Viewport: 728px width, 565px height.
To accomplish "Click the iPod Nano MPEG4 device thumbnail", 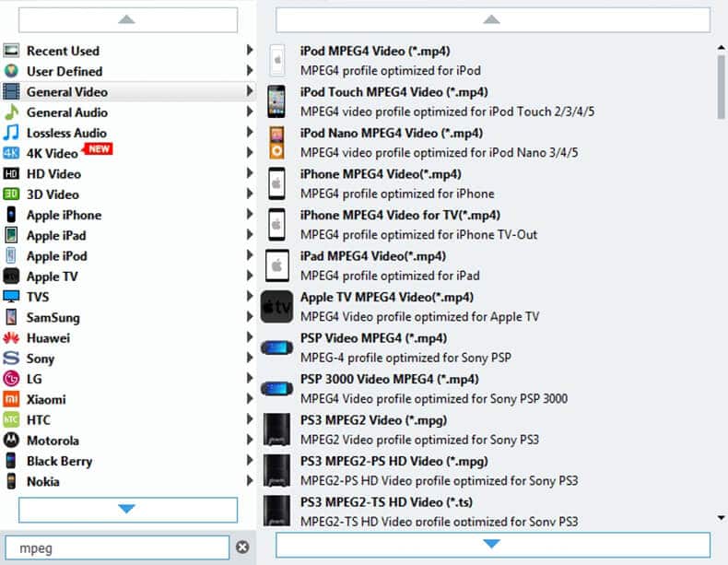I will (x=276, y=143).
